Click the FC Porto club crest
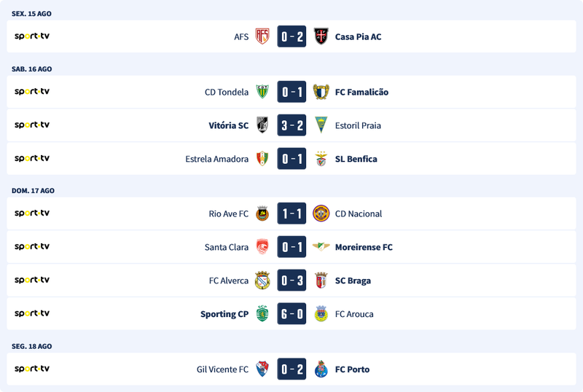Image resolution: width=583 pixels, height=392 pixels. click(321, 369)
